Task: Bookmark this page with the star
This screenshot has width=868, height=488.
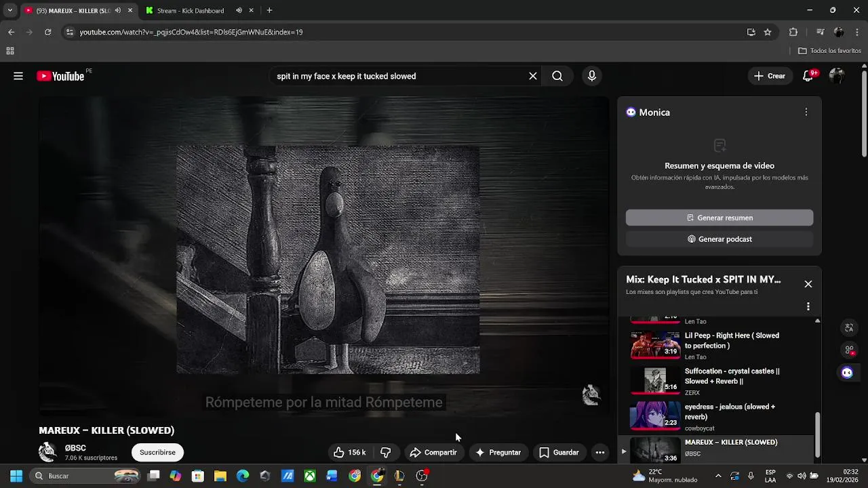Action: click(768, 32)
